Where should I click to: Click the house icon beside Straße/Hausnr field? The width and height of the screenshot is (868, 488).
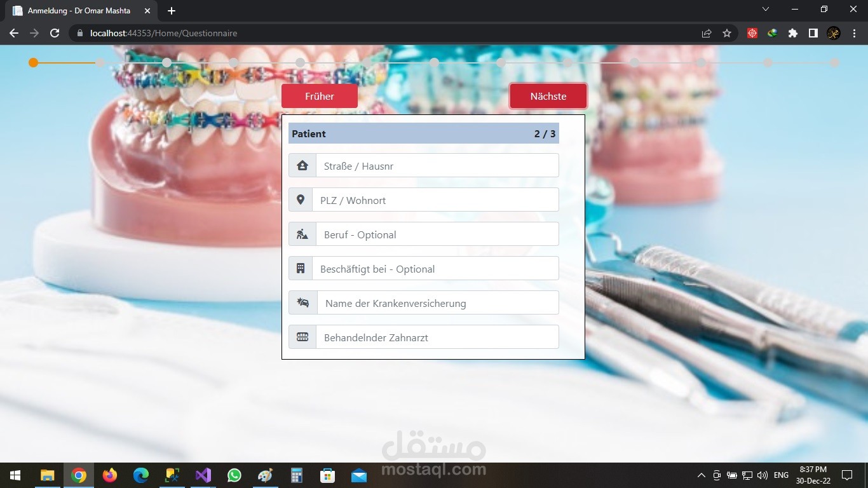pyautogui.click(x=302, y=165)
